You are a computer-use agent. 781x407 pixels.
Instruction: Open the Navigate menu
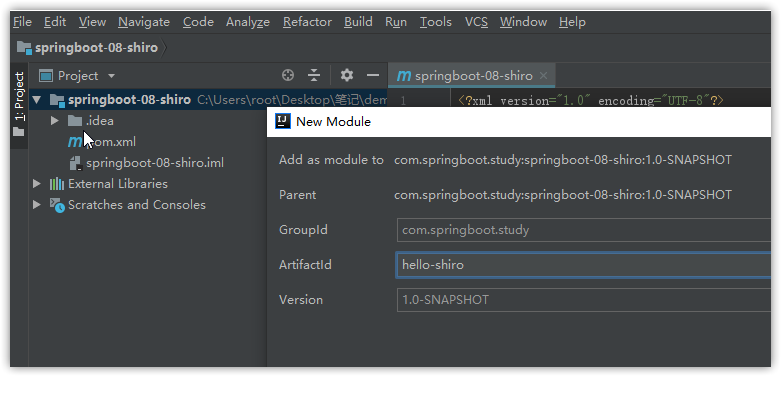pyautogui.click(x=143, y=22)
